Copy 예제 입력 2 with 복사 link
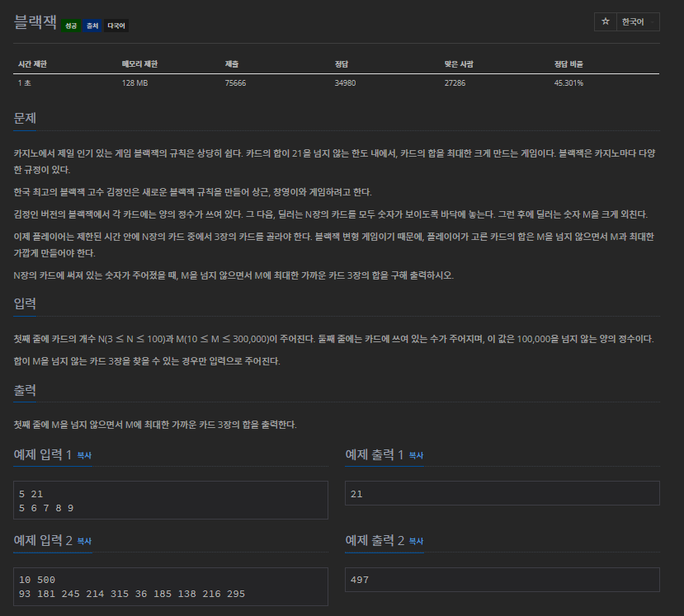Image resolution: width=684 pixels, height=616 pixels. [84, 542]
